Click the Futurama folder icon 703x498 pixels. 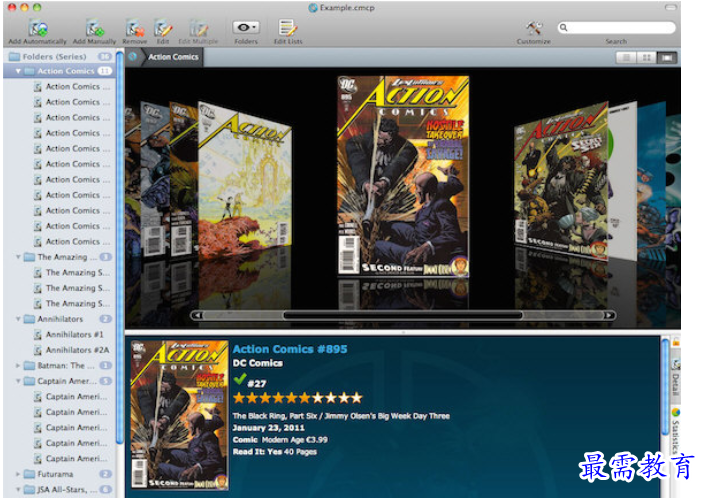(30, 474)
